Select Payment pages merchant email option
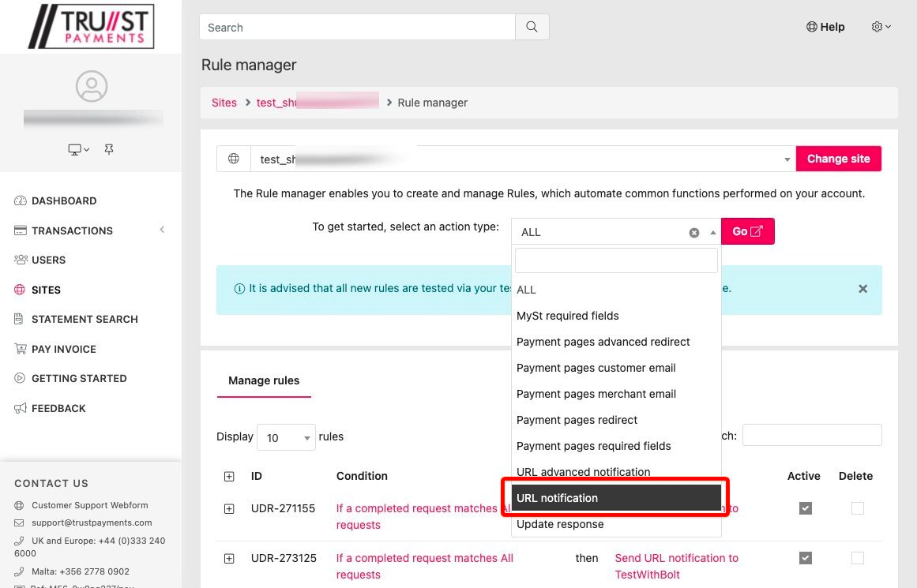 616,394
